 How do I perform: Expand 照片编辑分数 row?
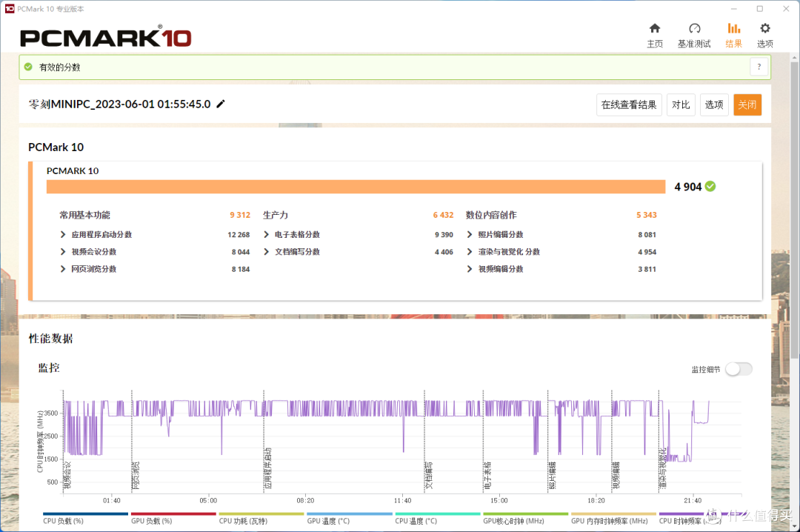(x=470, y=234)
